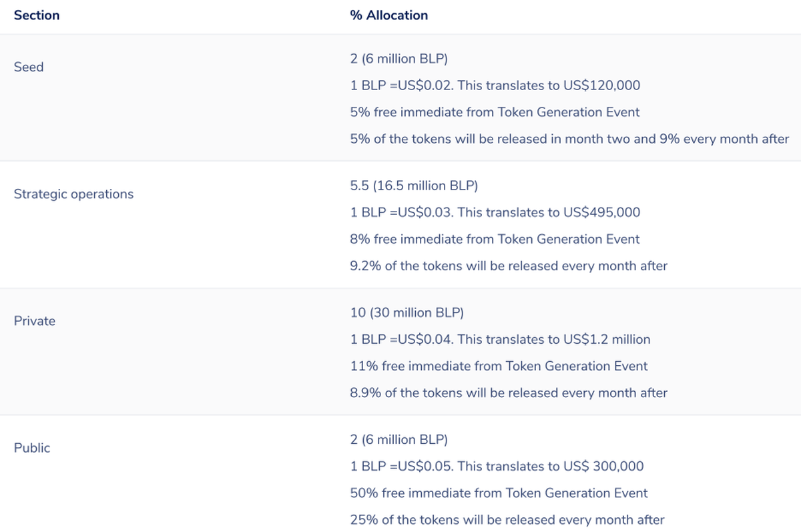This screenshot has width=801, height=532.
Task: Click the "8% free immediate" line
Action: [x=495, y=239]
